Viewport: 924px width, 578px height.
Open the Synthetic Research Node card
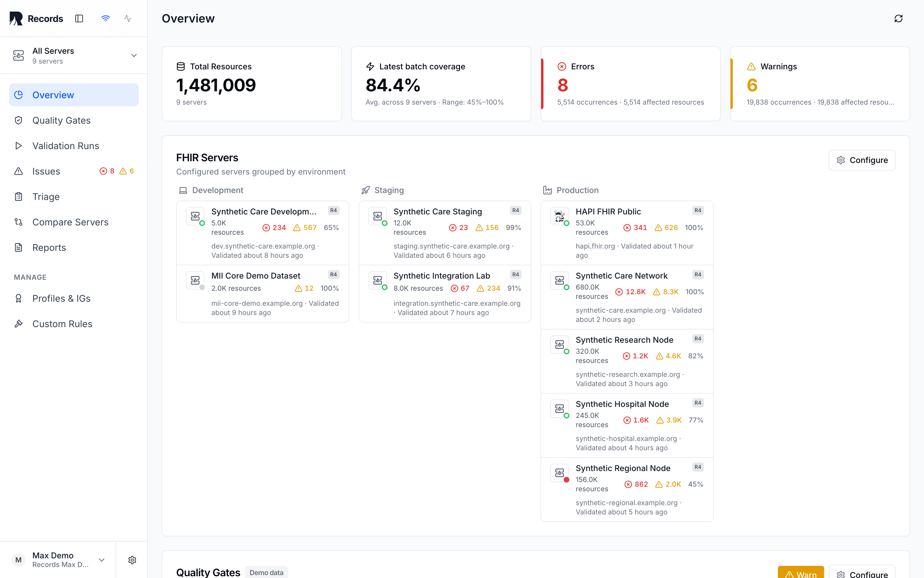627,361
